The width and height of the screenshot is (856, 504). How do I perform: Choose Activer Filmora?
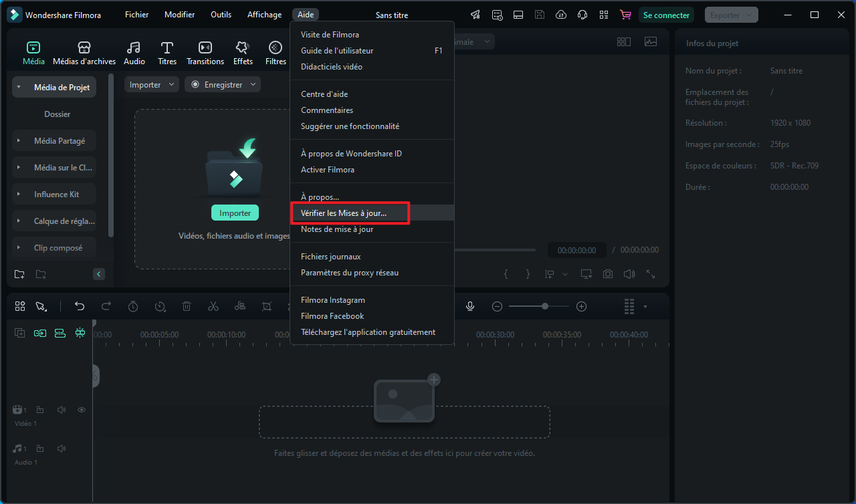click(x=372, y=170)
